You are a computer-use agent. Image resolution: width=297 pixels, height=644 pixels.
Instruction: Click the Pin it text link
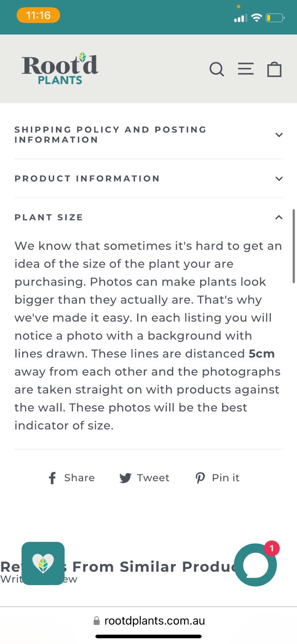pos(225,478)
